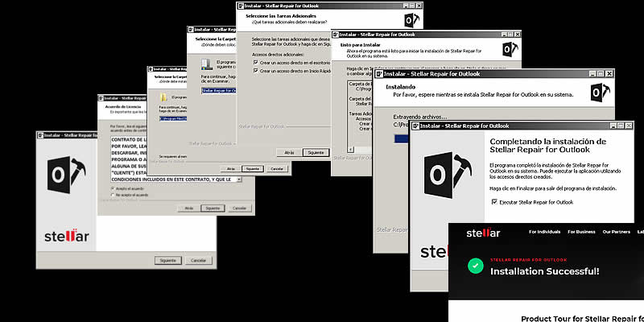Click title bar icon of Completando window
The height and width of the screenshot is (322, 644).
coord(415,126)
